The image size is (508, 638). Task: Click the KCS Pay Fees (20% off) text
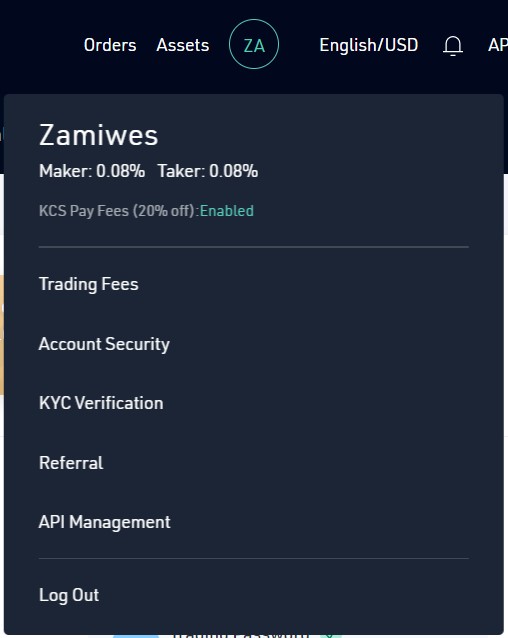pos(119,211)
